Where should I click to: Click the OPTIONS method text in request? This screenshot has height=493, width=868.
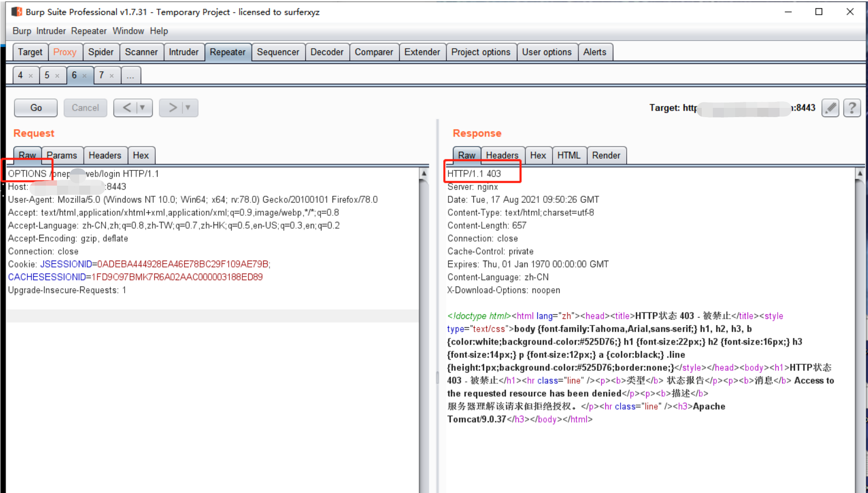(27, 174)
